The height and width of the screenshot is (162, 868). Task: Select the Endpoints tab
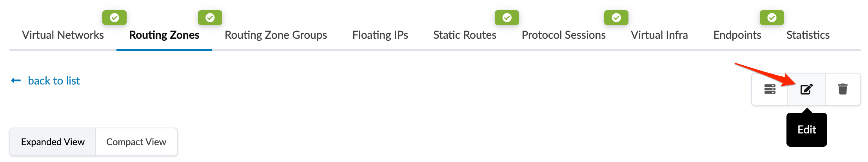click(x=737, y=35)
